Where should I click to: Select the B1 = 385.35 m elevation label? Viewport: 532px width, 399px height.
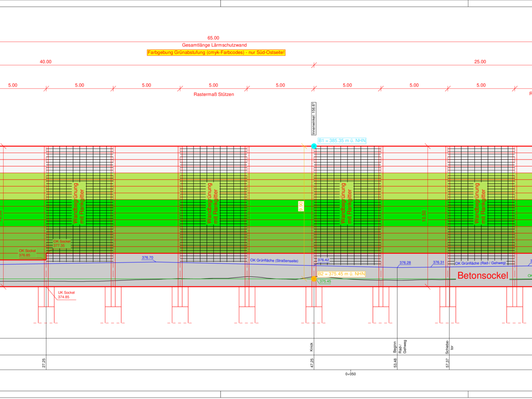click(x=342, y=141)
